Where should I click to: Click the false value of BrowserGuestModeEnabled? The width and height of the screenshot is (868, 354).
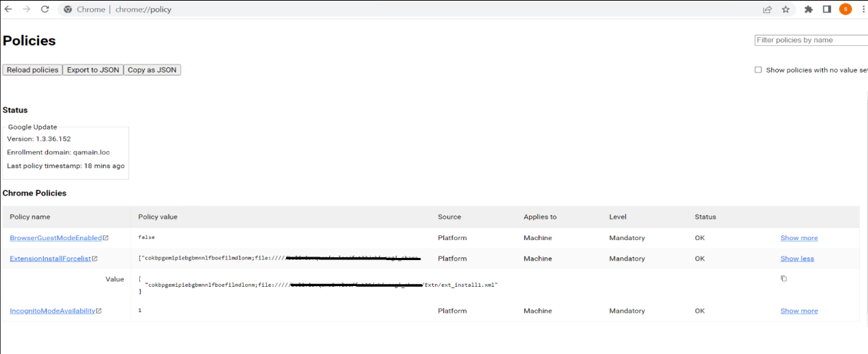click(147, 237)
